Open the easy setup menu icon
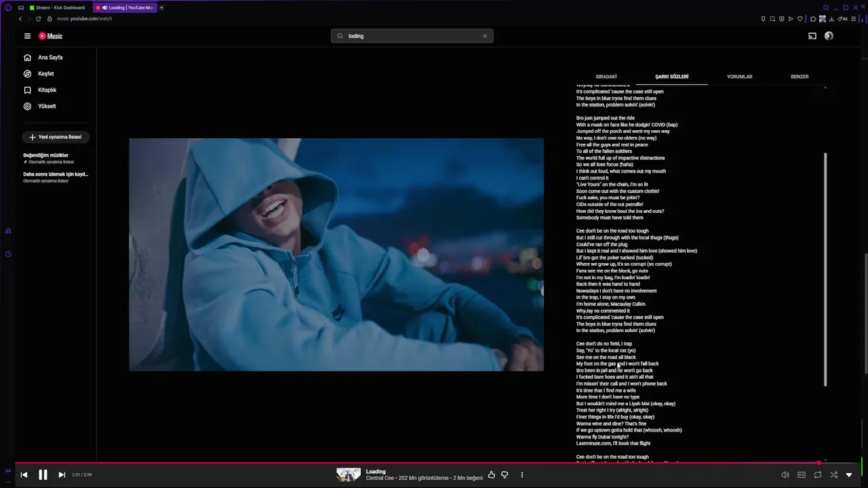868x488 pixels. click(854, 18)
